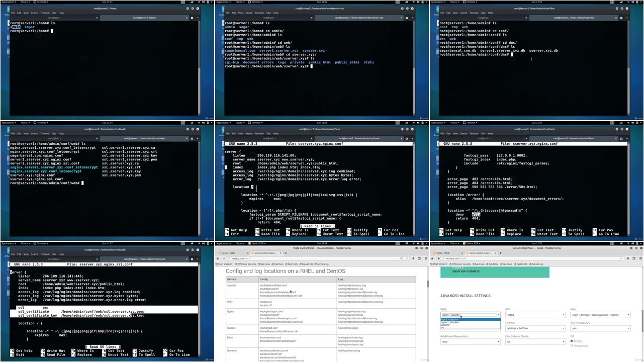Click Home icon in Vesta Documentation Firefox window
The width and height of the screenshot is (644, 362).
(217, 258)
